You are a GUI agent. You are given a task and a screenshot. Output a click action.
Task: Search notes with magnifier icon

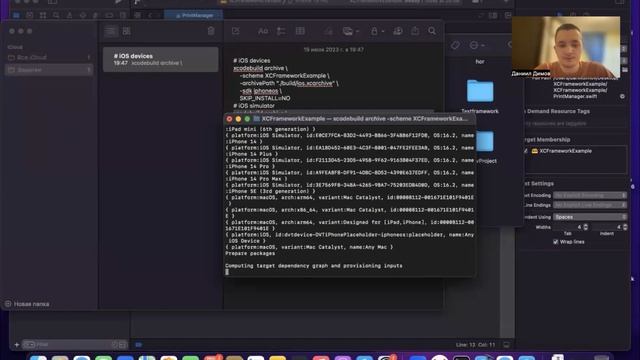[432, 31]
